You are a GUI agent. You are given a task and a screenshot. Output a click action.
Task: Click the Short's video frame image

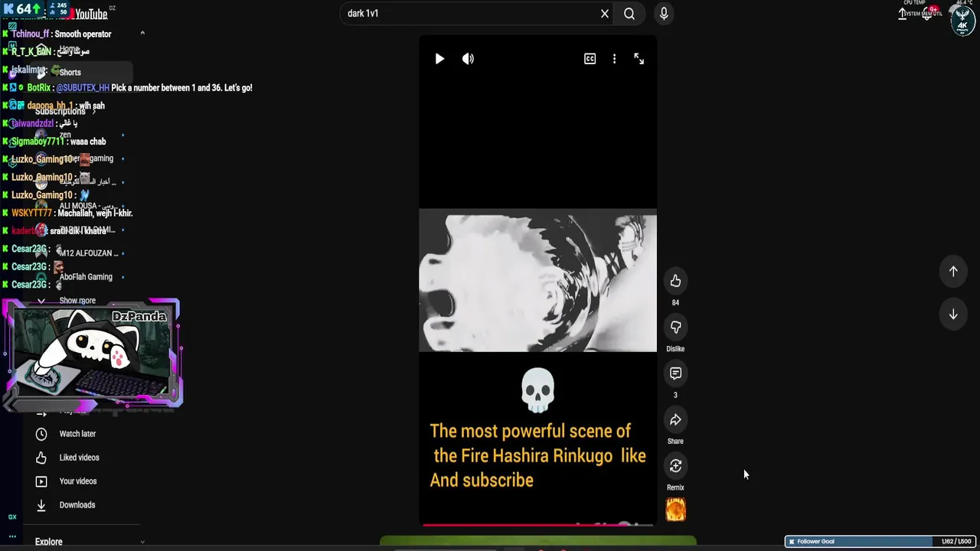(x=537, y=282)
